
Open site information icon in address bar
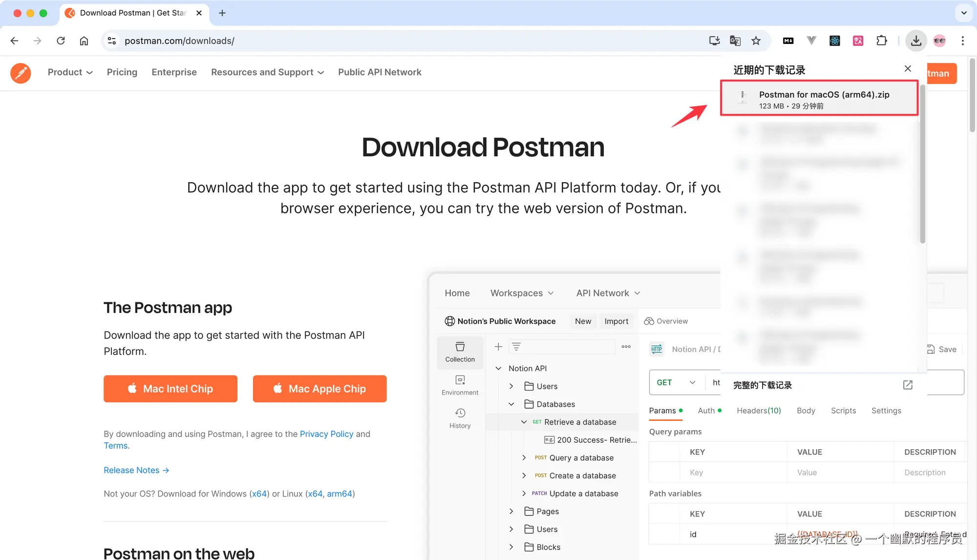coord(112,41)
